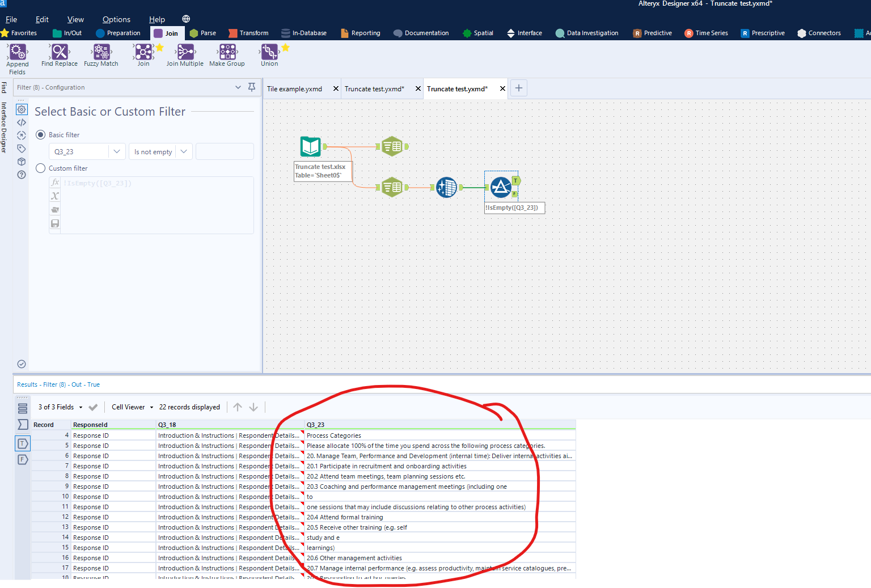Image resolution: width=871 pixels, height=588 pixels.
Task: Click the plus button to add workflow tab
Action: pos(518,88)
